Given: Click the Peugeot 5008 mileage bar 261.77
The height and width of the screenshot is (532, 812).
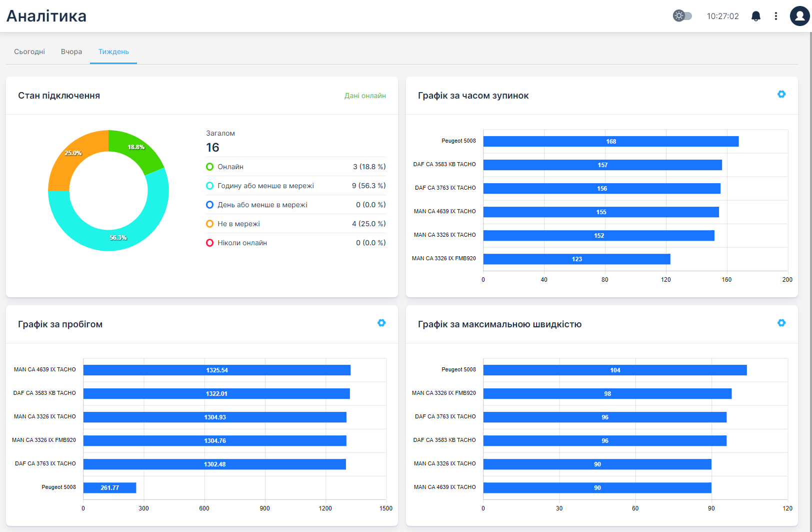Looking at the screenshot, I should 110,488.
